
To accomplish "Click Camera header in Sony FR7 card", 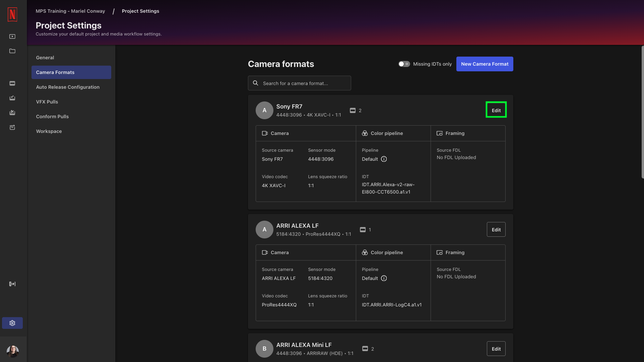I will [279, 133].
